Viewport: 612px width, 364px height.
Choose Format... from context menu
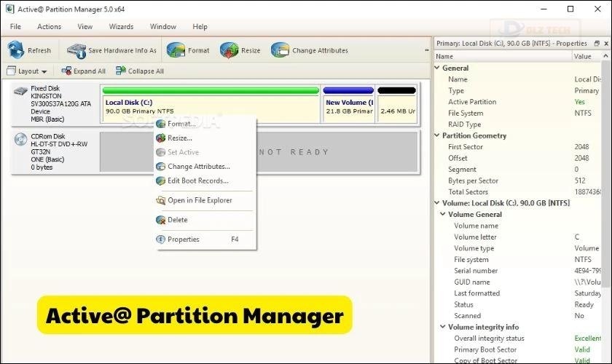tap(205, 124)
